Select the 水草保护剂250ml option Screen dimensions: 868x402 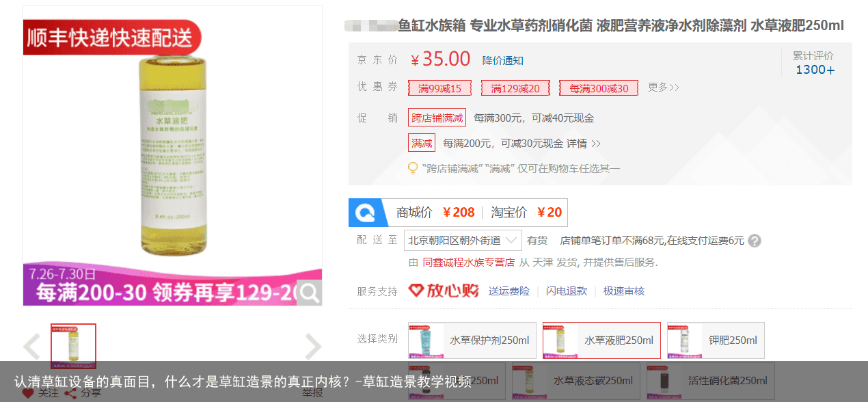tap(472, 340)
